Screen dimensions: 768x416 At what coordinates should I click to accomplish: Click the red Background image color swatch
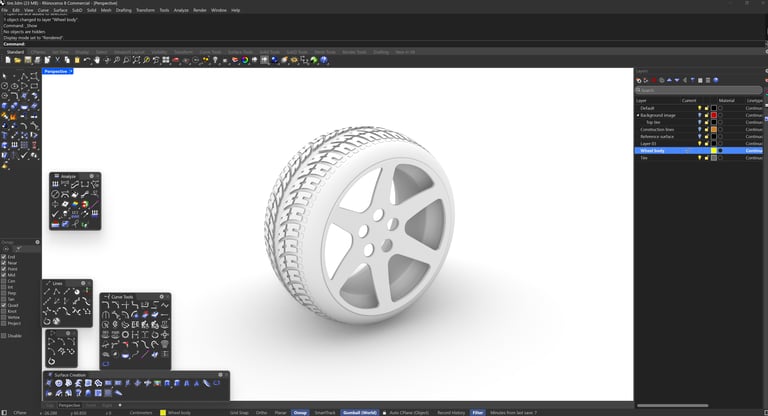tap(713, 115)
